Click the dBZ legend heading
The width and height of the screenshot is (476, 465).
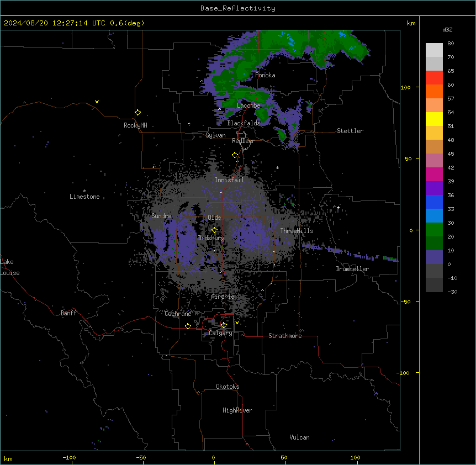pyautogui.click(x=447, y=29)
